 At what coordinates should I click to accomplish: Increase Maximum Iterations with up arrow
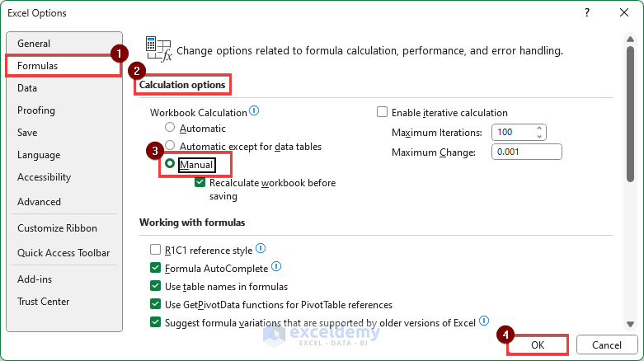539,129
